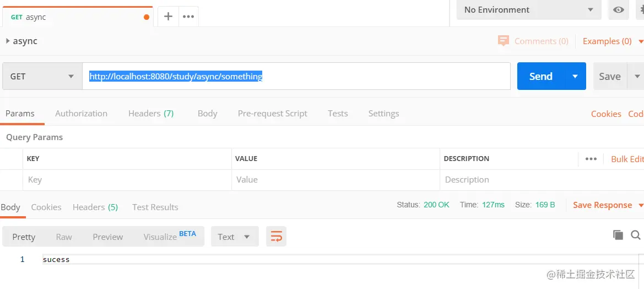The height and width of the screenshot is (289, 644).
Task: Click the Send button
Action: [x=541, y=76]
